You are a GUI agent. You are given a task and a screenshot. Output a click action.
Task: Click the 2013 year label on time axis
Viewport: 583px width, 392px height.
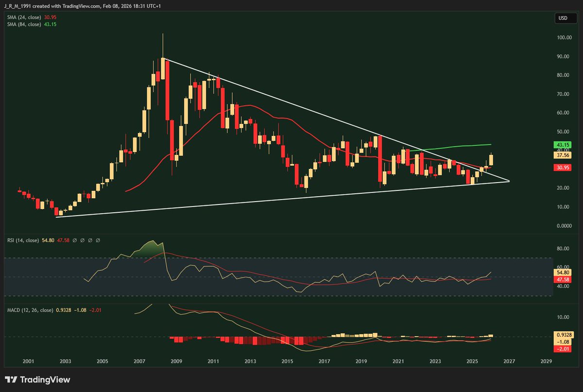[250, 362]
